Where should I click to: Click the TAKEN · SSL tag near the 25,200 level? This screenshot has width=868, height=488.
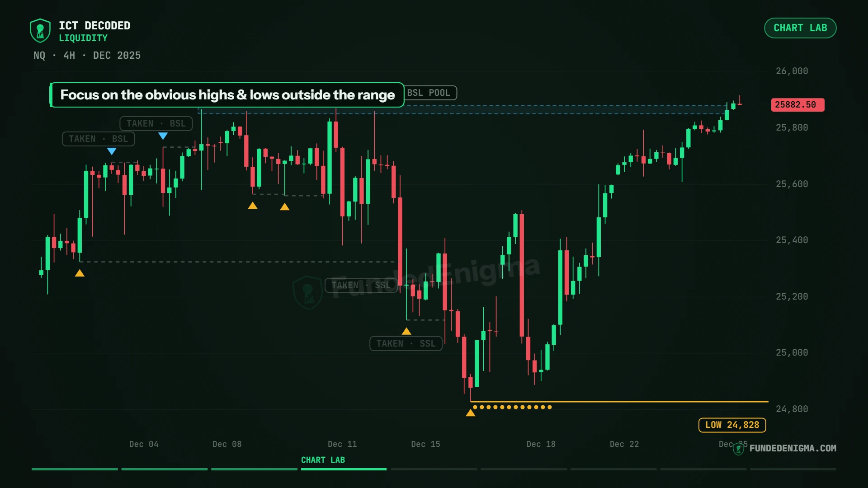(361, 286)
